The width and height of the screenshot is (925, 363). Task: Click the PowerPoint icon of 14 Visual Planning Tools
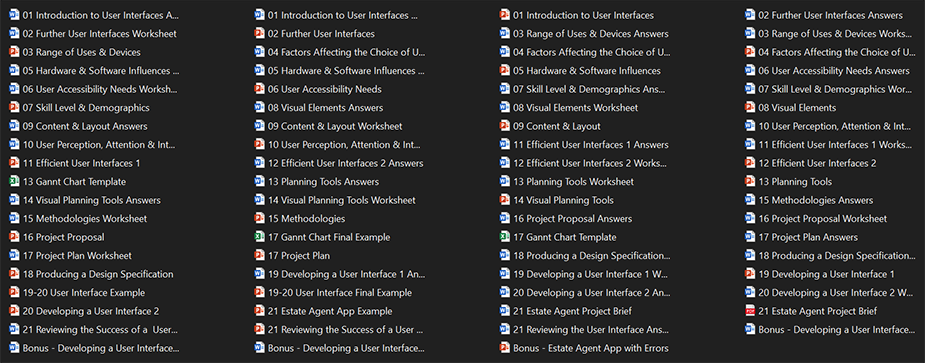pos(505,201)
